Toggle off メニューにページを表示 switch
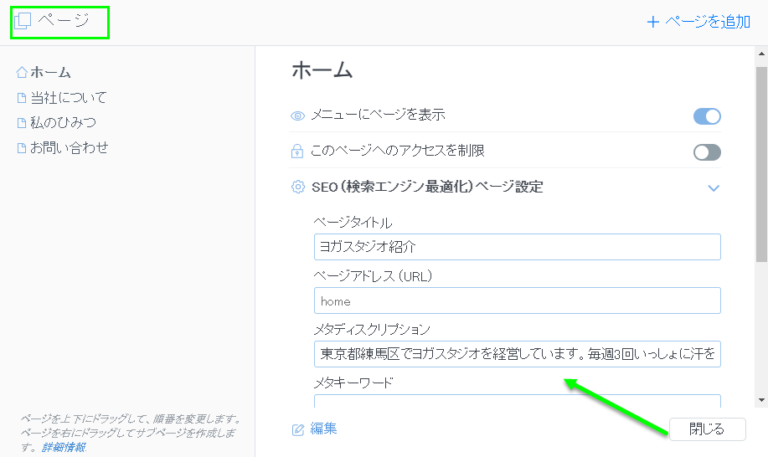This screenshot has height=457, width=768. coord(707,116)
